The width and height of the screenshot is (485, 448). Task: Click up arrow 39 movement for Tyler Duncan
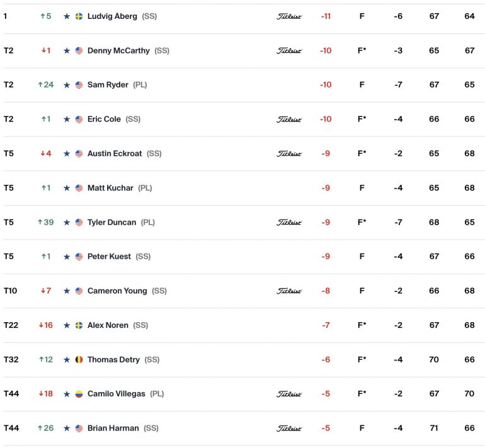(x=46, y=222)
